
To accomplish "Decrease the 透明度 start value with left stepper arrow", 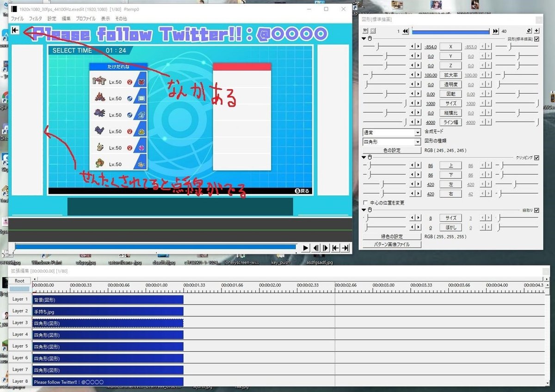I will pyautogui.click(x=413, y=85).
